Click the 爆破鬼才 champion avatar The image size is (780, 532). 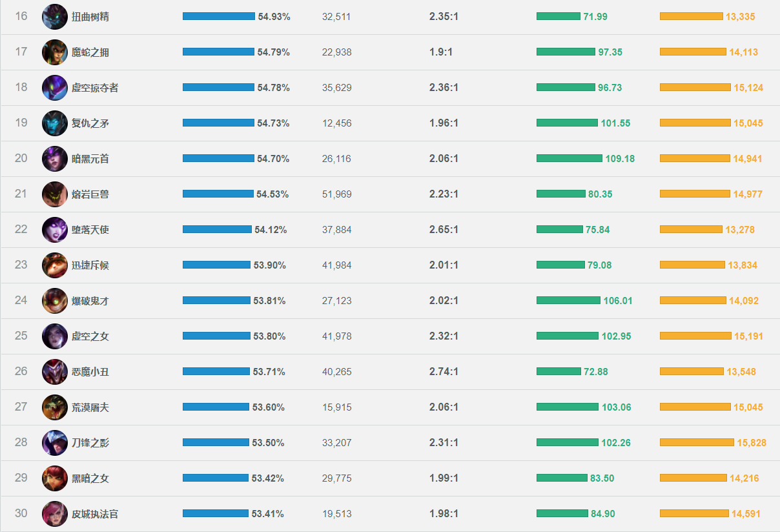tap(55, 301)
